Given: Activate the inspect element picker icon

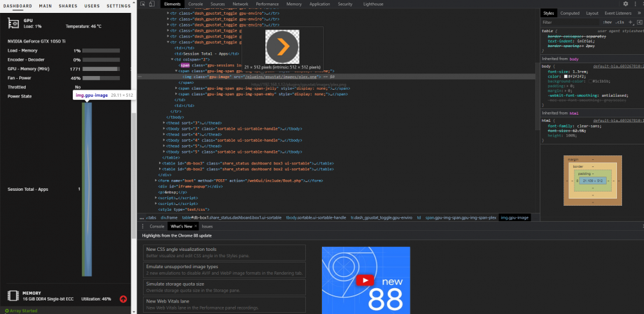Looking at the screenshot, I should [x=142, y=4].
